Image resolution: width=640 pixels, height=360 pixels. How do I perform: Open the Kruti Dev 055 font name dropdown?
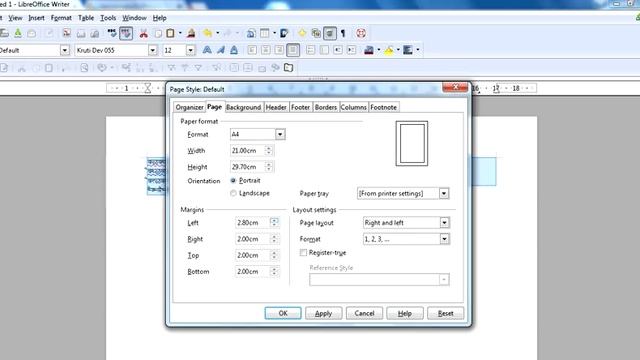click(153, 50)
